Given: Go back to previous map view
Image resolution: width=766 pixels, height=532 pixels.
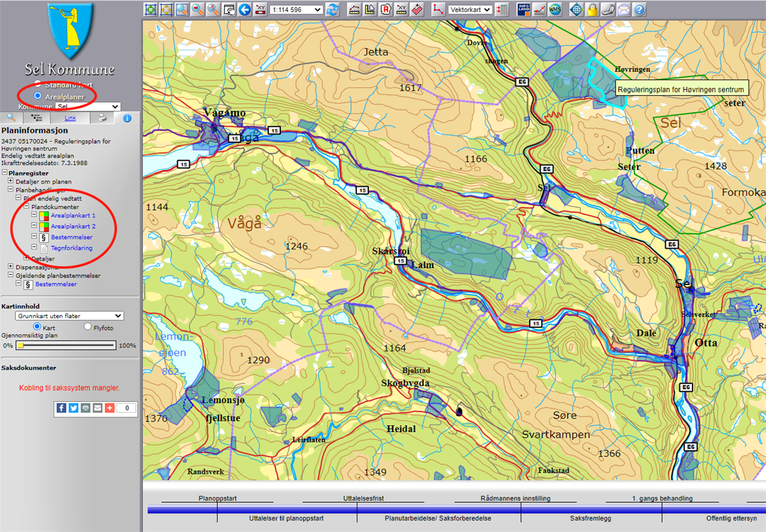Looking at the screenshot, I should (244, 10).
